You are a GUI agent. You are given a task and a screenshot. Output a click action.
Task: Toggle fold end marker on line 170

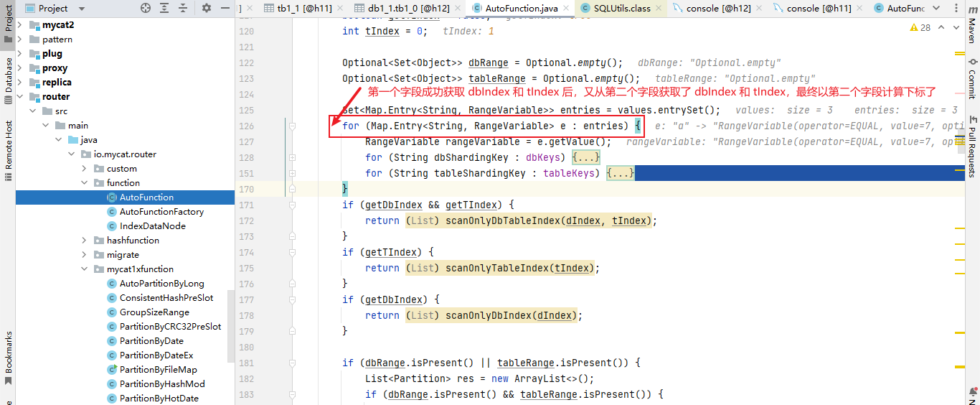pos(292,190)
